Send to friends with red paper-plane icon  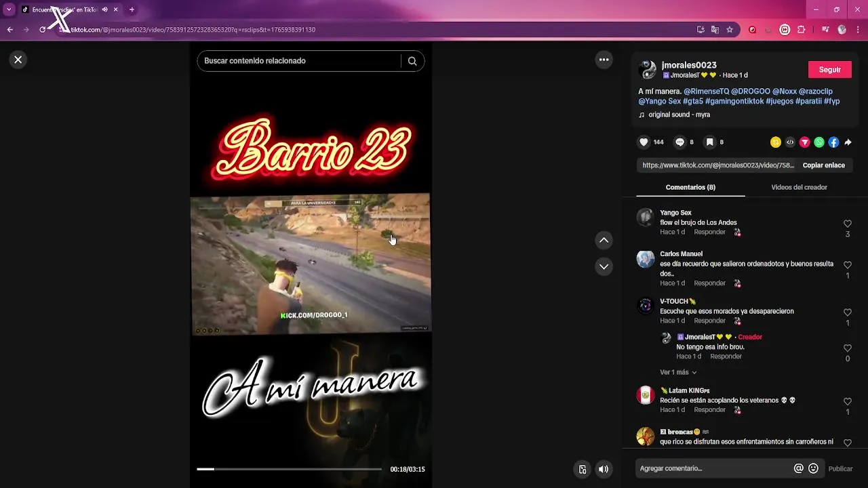(805, 142)
